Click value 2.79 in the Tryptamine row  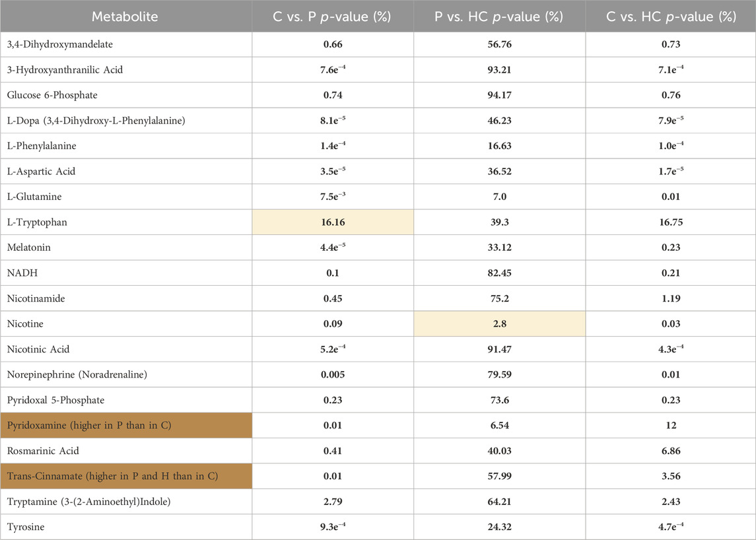[x=333, y=502]
